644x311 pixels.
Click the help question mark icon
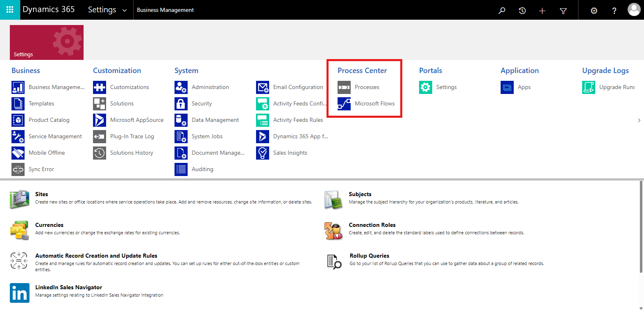(614, 11)
